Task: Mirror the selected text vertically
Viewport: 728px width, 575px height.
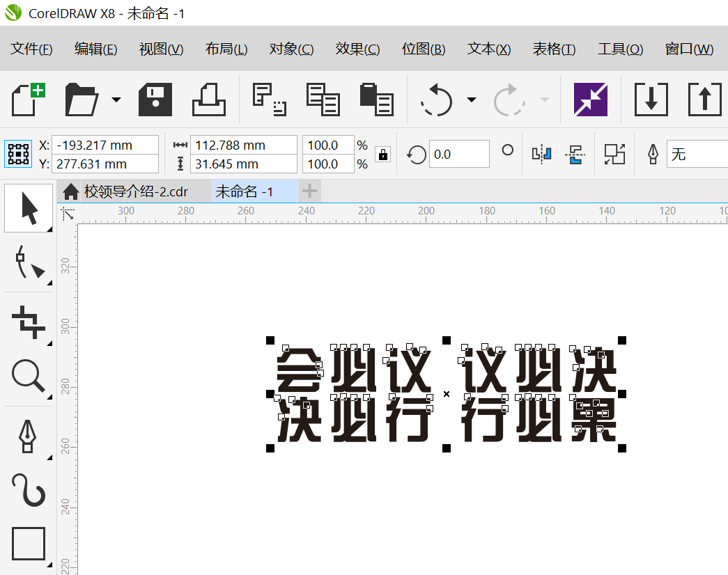Action: (x=575, y=154)
